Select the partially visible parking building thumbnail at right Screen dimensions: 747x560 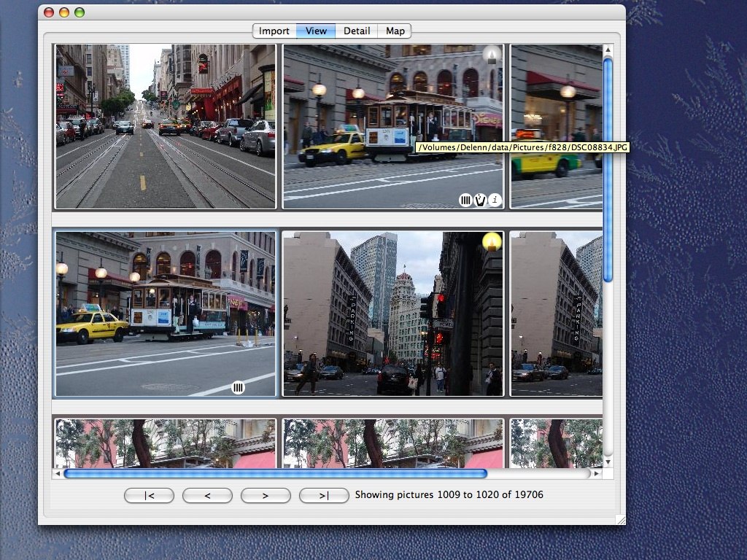pos(557,314)
